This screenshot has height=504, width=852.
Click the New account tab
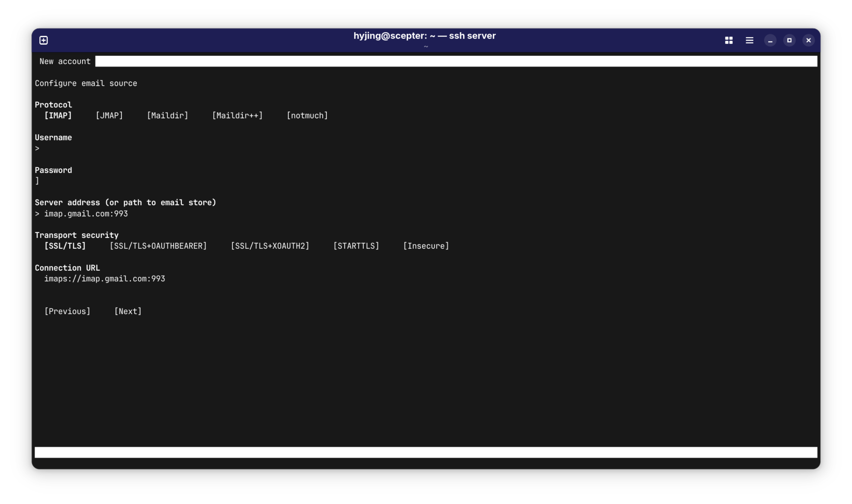65,62
